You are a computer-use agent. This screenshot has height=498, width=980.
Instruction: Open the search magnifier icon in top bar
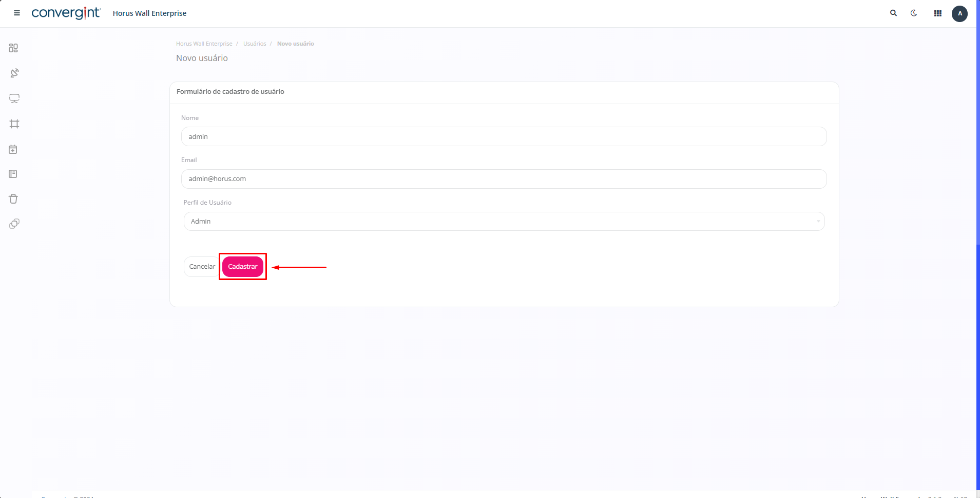click(893, 13)
